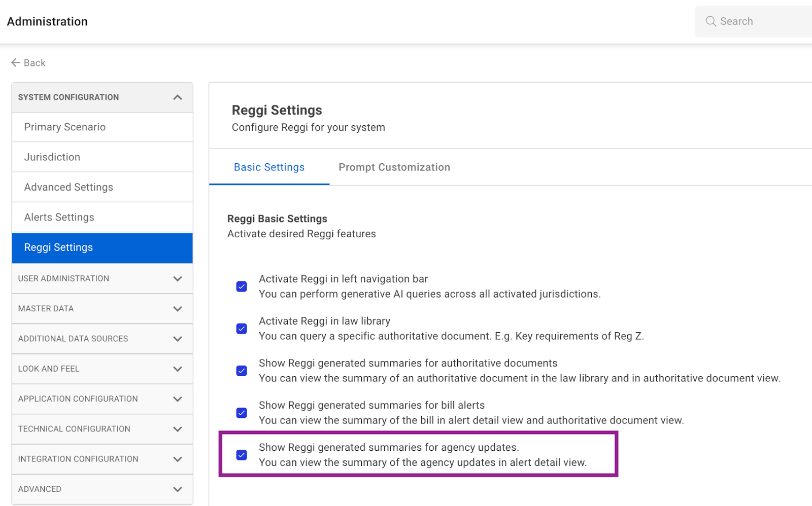The image size is (812, 506).
Task: Click the back arrow icon
Action: (16, 63)
